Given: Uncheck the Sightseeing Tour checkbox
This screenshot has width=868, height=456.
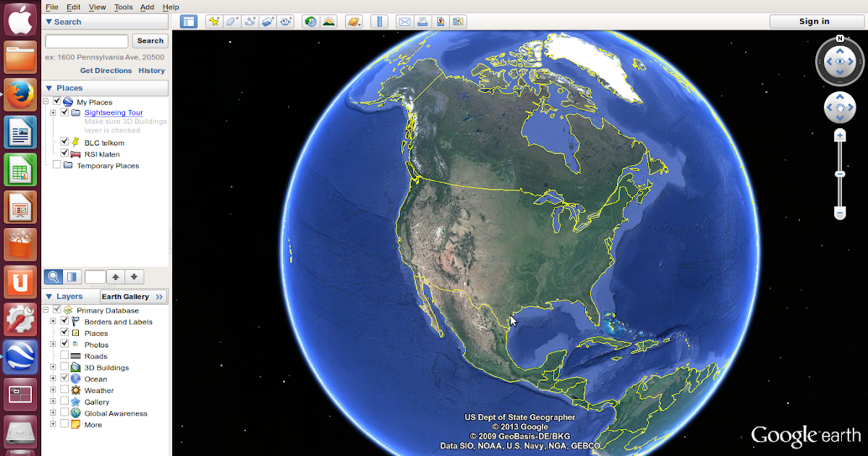Looking at the screenshot, I should pyautogui.click(x=65, y=112).
